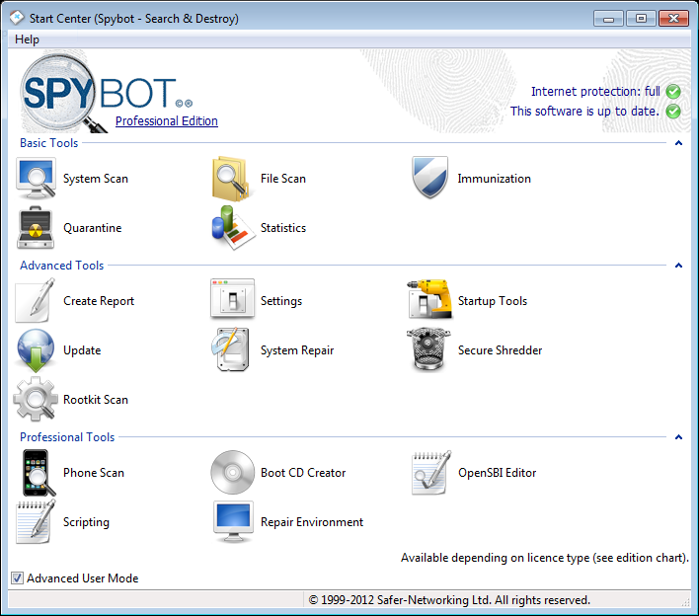Screen dimensions: 699x616
Task: Open the Settings switch icon
Action: pos(233,301)
